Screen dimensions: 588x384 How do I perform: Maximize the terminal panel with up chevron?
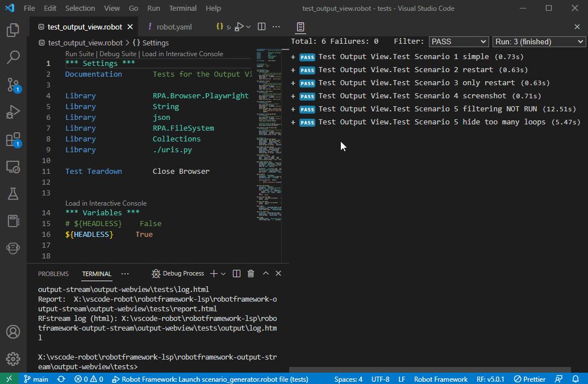[x=265, y=273]
